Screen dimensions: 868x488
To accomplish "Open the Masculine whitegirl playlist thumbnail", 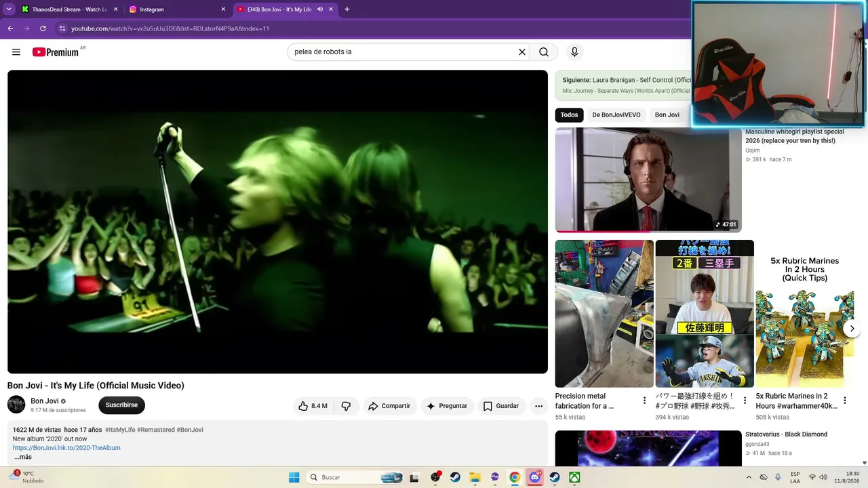I will point(648,180).
